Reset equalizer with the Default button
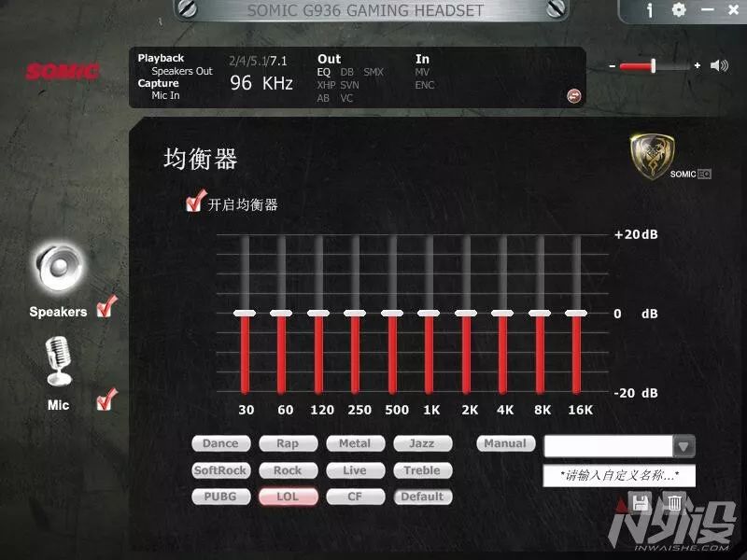Viewport: 747px width, 560px height. click(423, 497)
